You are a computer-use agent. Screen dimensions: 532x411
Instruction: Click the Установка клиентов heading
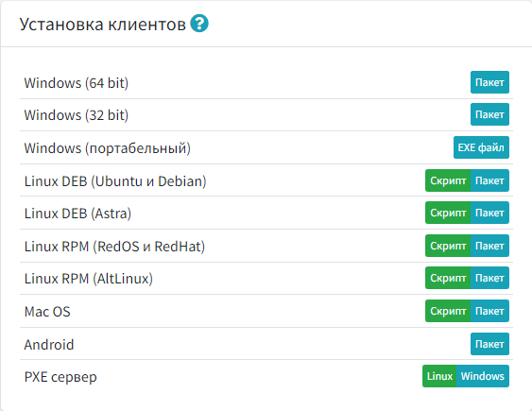[103, 24]
